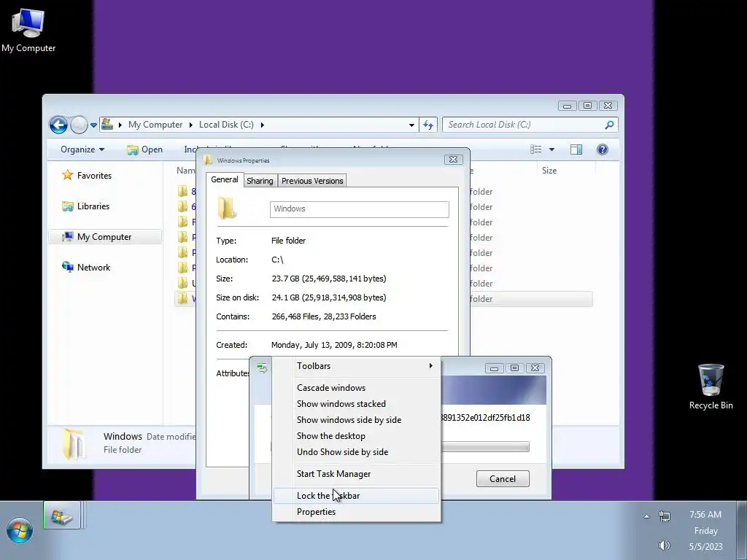Click the Start orb button
The width and height of the screenshot is (747, 560).
coord(20,529)
